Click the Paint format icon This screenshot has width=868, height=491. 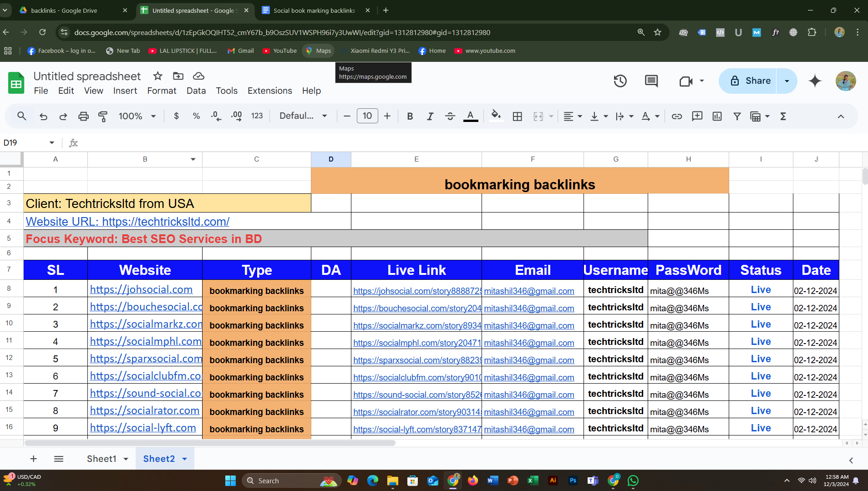[x=103, y=116]
